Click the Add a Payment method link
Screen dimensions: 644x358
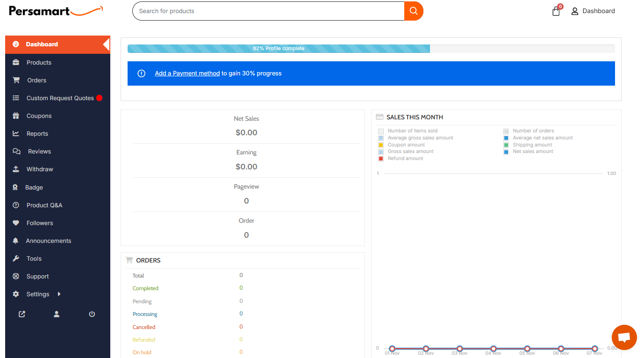[187, 73]
